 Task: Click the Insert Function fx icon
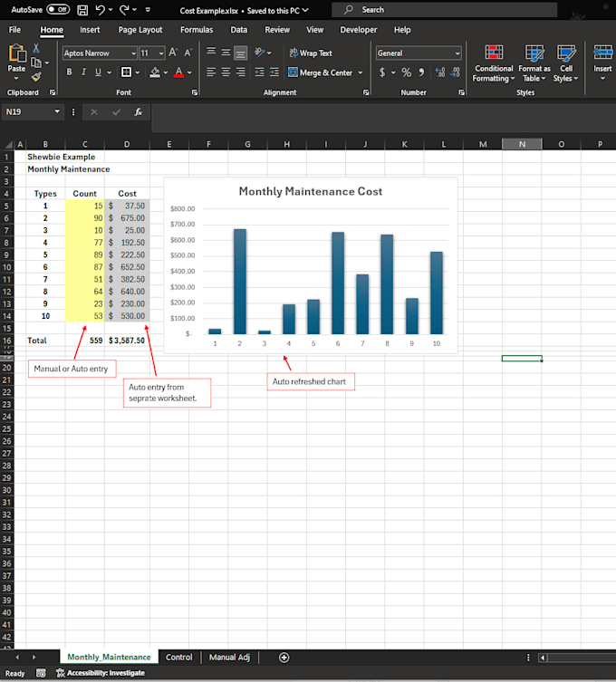pyautogui.click(x=139, y=112)
